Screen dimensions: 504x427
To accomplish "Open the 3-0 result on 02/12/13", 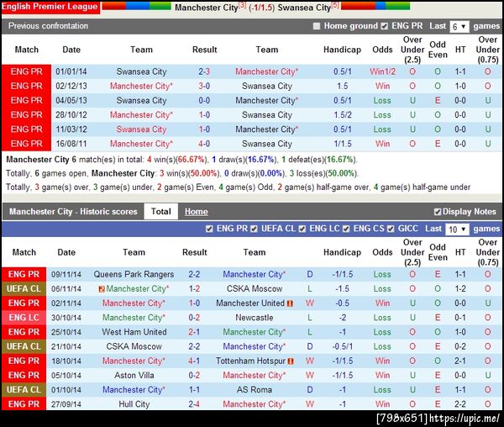I will [x=204, y=86].
